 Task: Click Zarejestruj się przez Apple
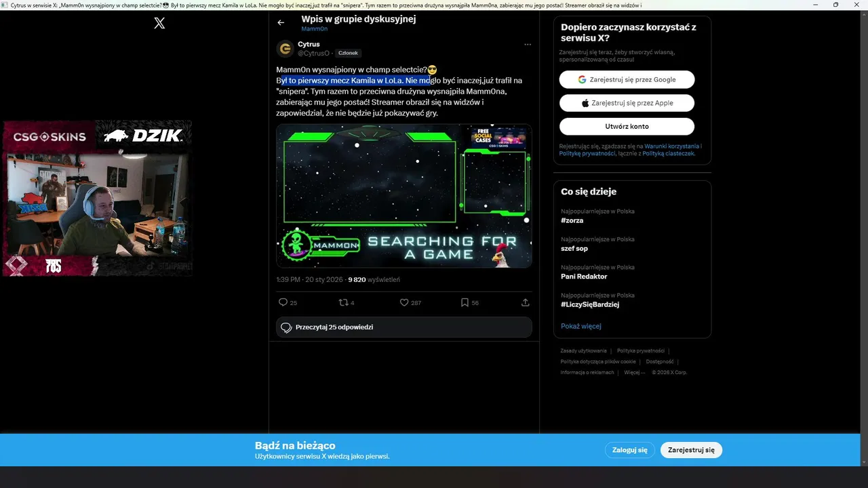pos(627,103)
